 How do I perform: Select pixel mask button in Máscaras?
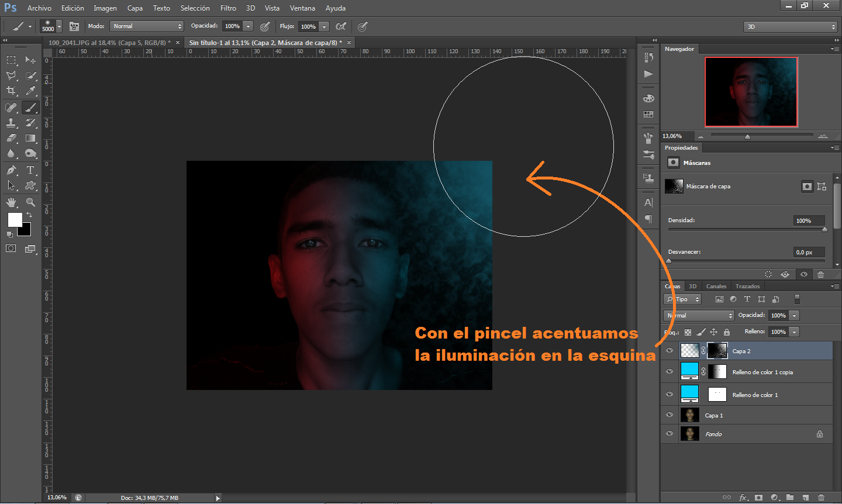click(807, 187)
